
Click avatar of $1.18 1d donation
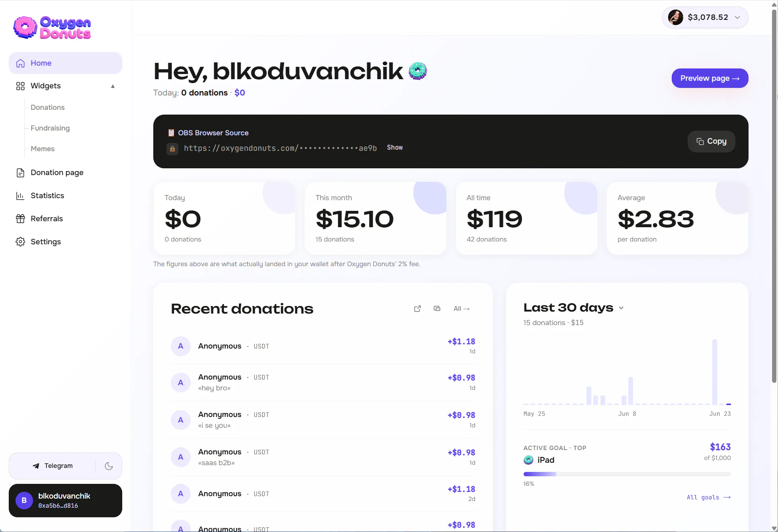180,346
